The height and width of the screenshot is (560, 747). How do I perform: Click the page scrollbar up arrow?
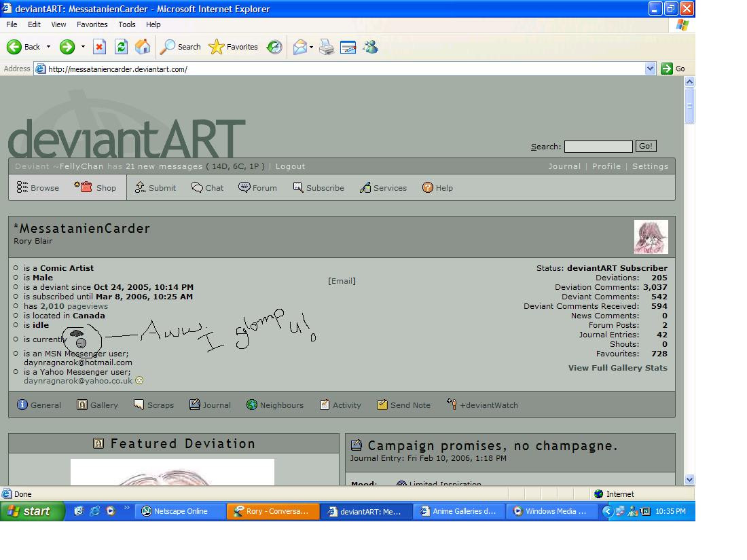[689, 81]
